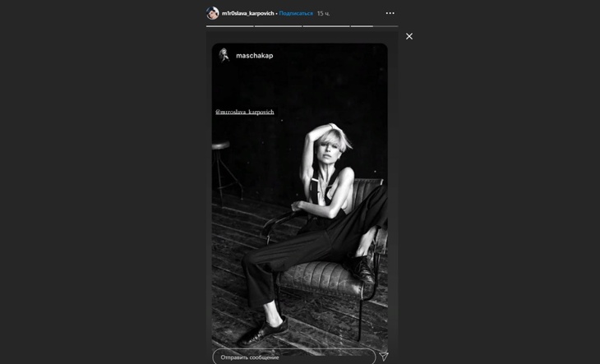Click the paper plane share icon
Viewport: 600px width, 364px height.
click(x=383, y=357)
